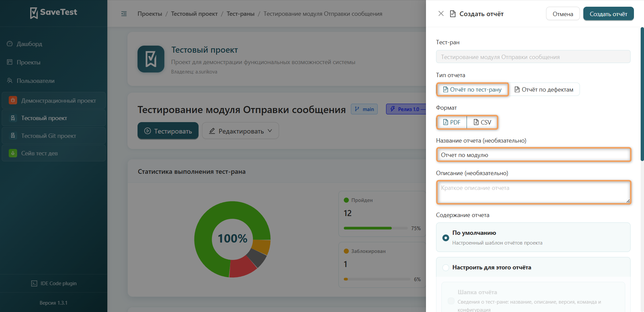Navigate to Тестовый проект breadcrumb
The width and height of the screenshot is (644, 312).
point(194,14)
